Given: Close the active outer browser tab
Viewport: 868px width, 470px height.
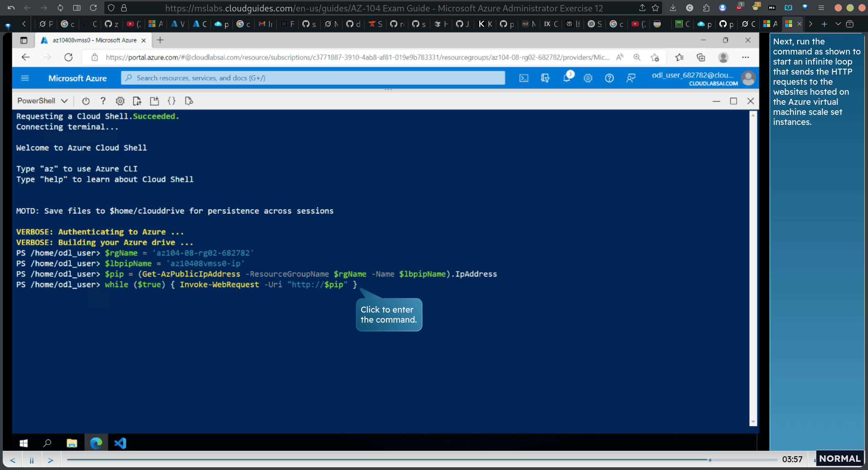Looking at the screenshot, I should (x=799, y=24).
